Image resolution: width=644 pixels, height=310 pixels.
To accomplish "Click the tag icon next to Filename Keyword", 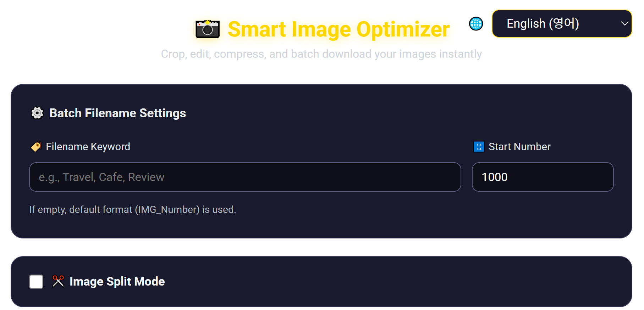I will [x=36, y=146].
